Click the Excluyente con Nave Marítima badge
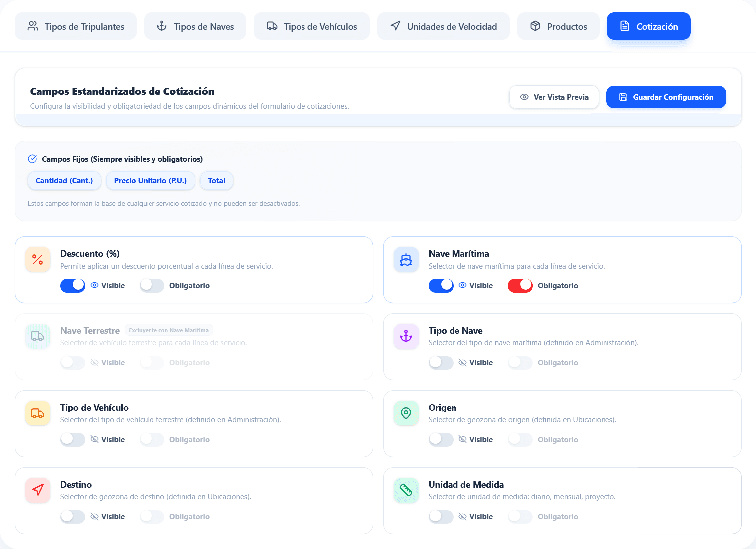The image size is (756, 549). 169,330
